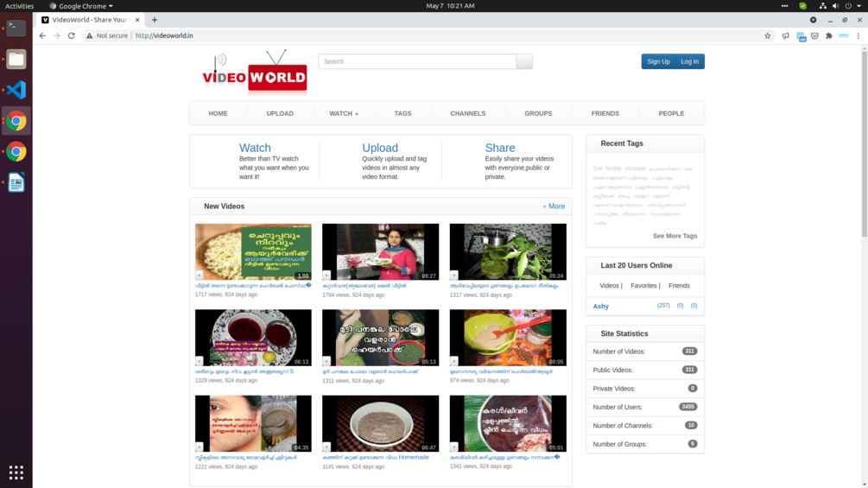The width and height of the screenshot is (868, 488).
Task: Click plus icon on 04:35 video thumbnail
Action: (x=200, y=447)
